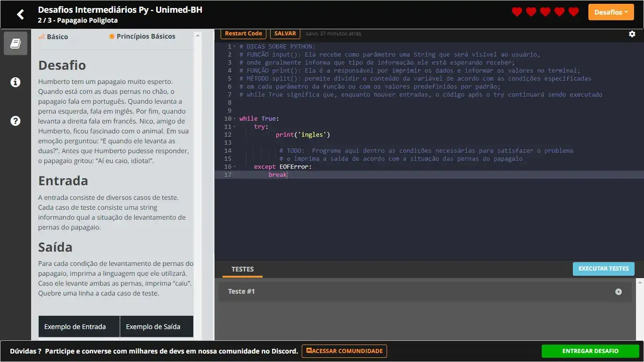Collapse the while True block at line 10
Viewport: 644px width, 362px height.
click(x=234, y=119)
